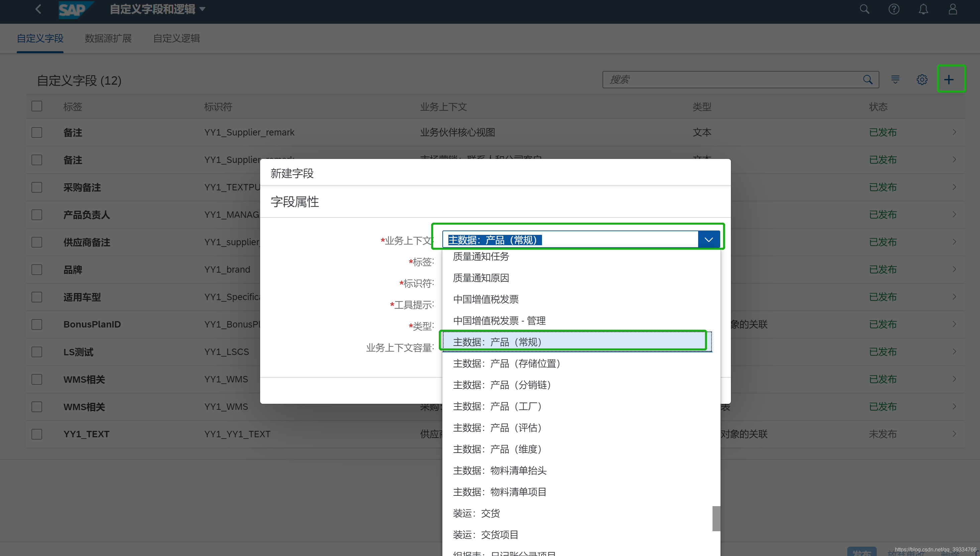Select 主数据: 产品 (常规) option
The height and width of the screenshot is (556, 980).
pos(577,342)
